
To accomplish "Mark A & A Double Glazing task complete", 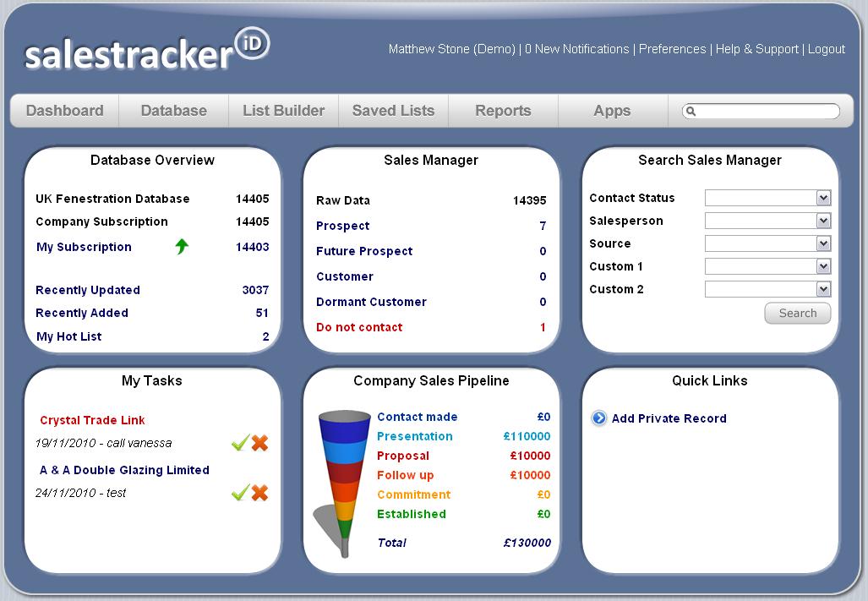I will pos(240,493).
